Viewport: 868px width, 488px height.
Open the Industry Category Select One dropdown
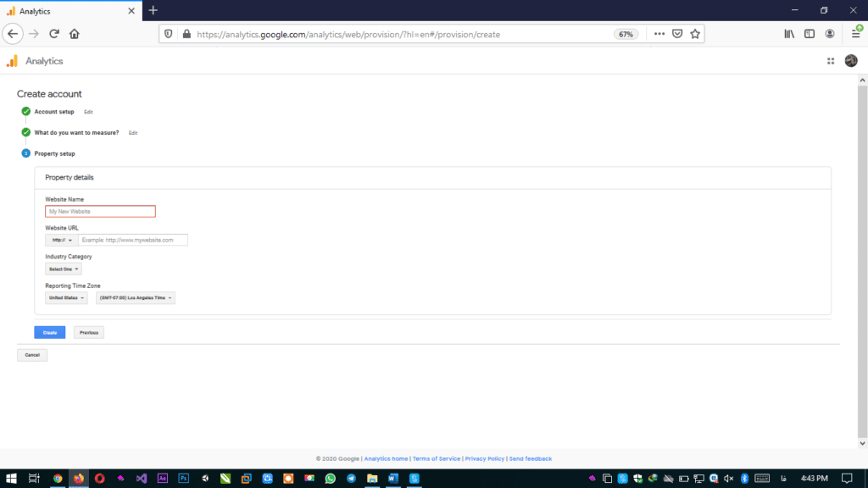(x=64, y=269)
